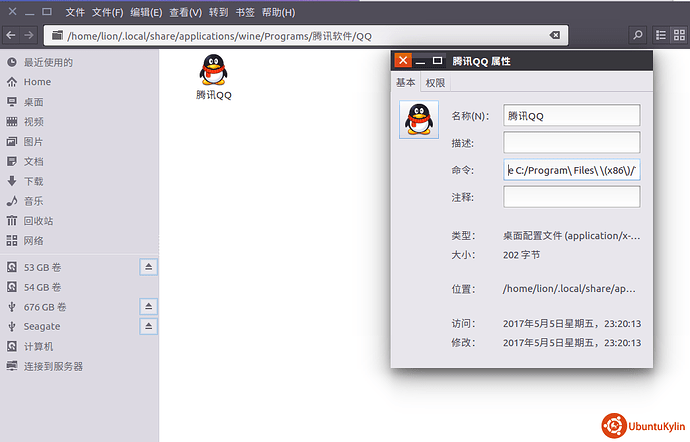The width and height of the screenshot is (690, 442).
Task: Open the 查看(V) menu
Action: click(186, 12)
